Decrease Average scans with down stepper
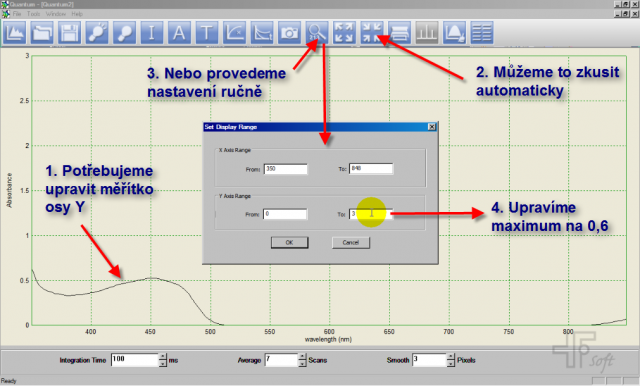Viewport: 640px width, 386px height. [x=302, y=363]
